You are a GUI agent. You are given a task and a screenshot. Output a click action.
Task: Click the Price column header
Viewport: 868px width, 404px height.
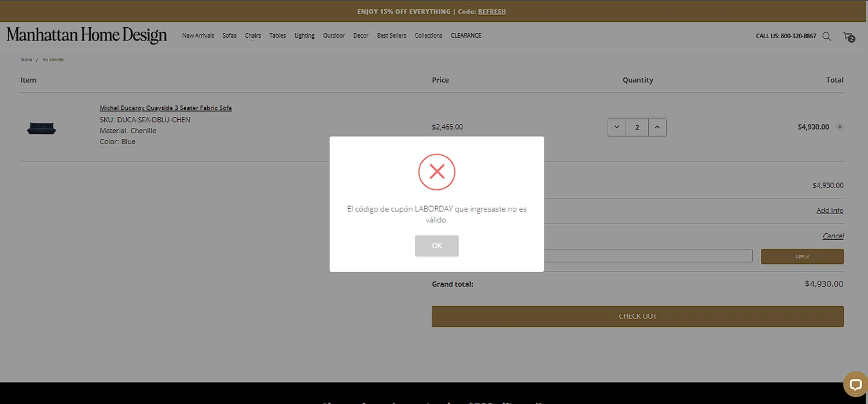pos(440,80)
